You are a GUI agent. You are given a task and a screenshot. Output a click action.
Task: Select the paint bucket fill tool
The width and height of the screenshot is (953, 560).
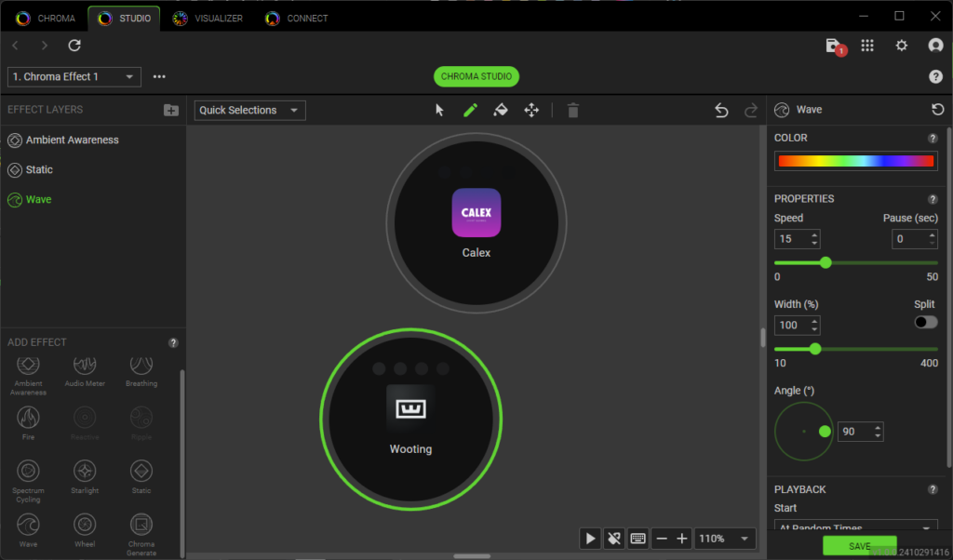501,110
